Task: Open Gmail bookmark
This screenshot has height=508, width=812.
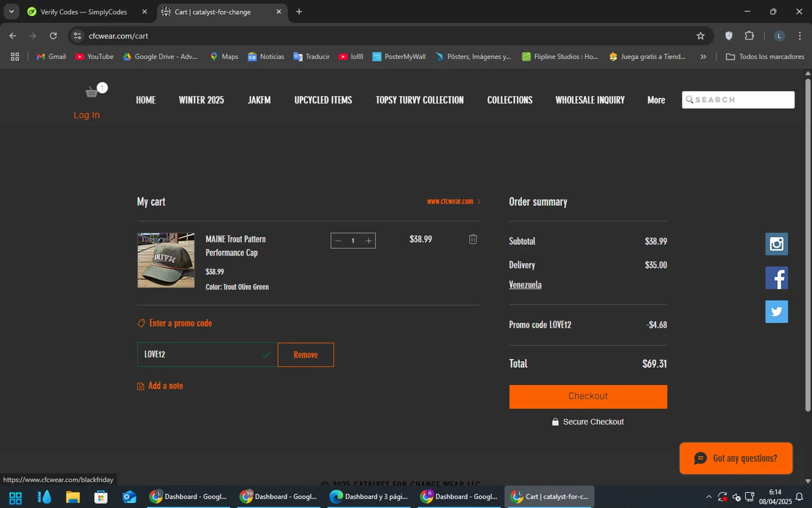Action: click(51, 56)
